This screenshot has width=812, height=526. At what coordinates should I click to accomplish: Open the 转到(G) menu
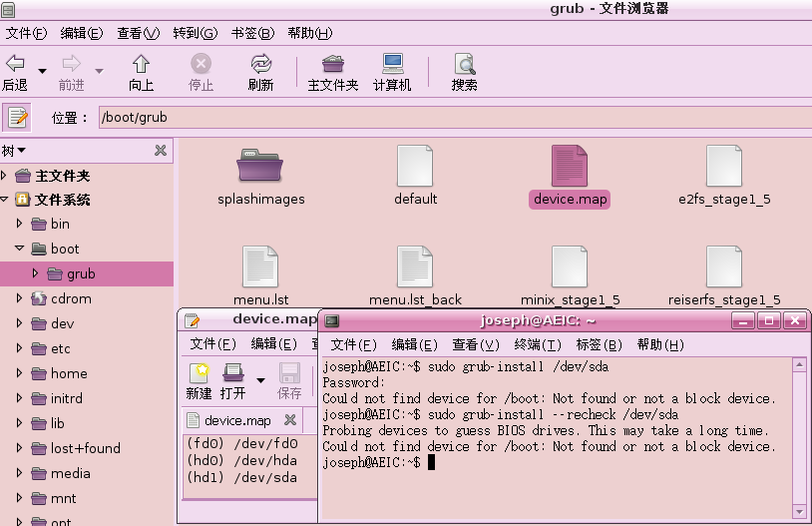tap(196, 33)
